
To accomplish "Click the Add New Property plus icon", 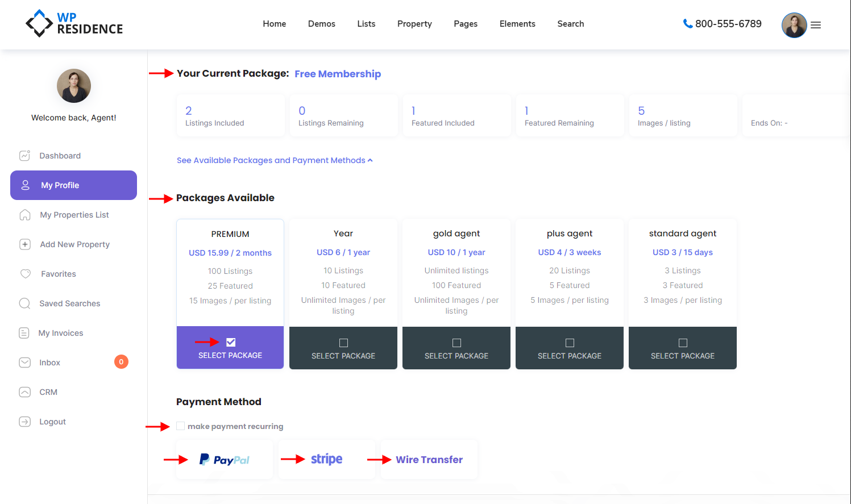I will click(25, 244).
